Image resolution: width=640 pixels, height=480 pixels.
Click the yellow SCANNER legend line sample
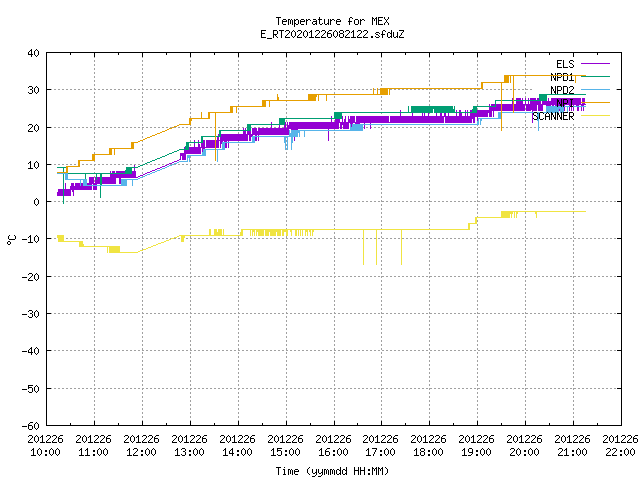point(596,116)
